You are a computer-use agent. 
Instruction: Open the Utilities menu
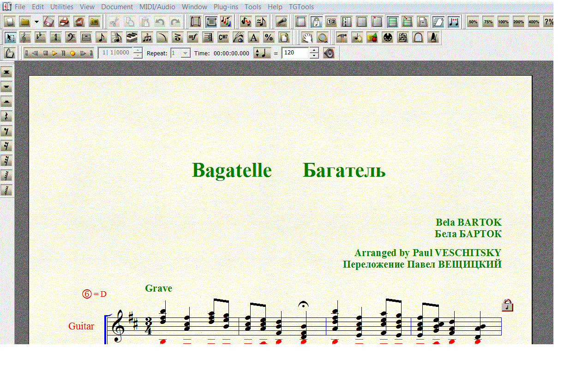(x=62, y=7)
